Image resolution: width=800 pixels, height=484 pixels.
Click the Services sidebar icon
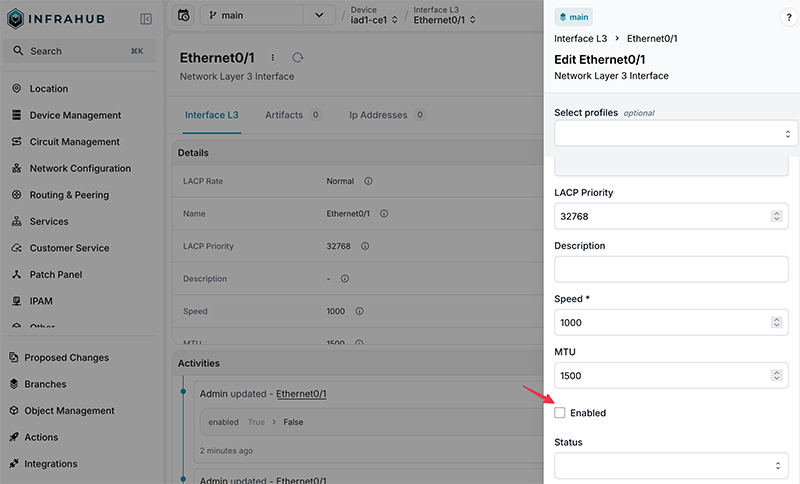[17, 221]
